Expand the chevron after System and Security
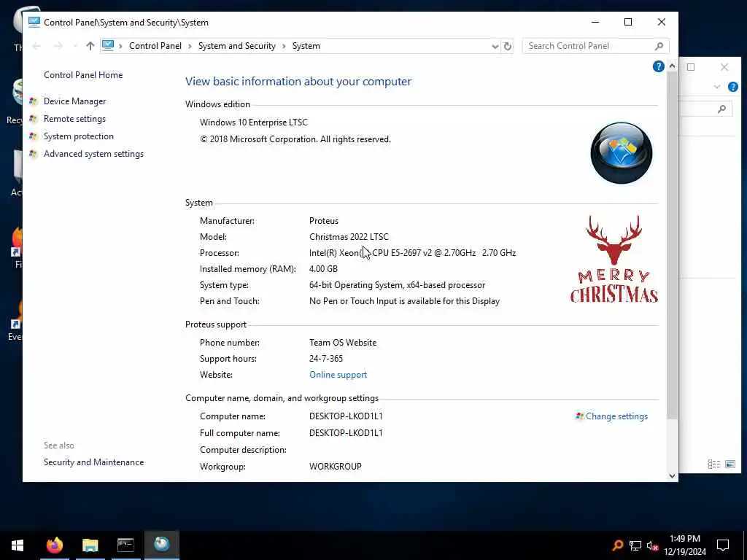 pyautogui.click(x=284, y=46)
